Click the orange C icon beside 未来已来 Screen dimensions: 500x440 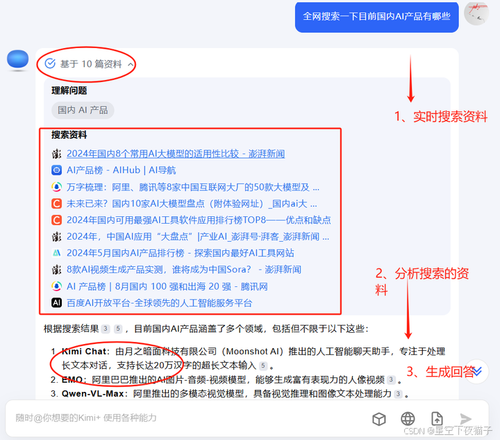[56, 203]
